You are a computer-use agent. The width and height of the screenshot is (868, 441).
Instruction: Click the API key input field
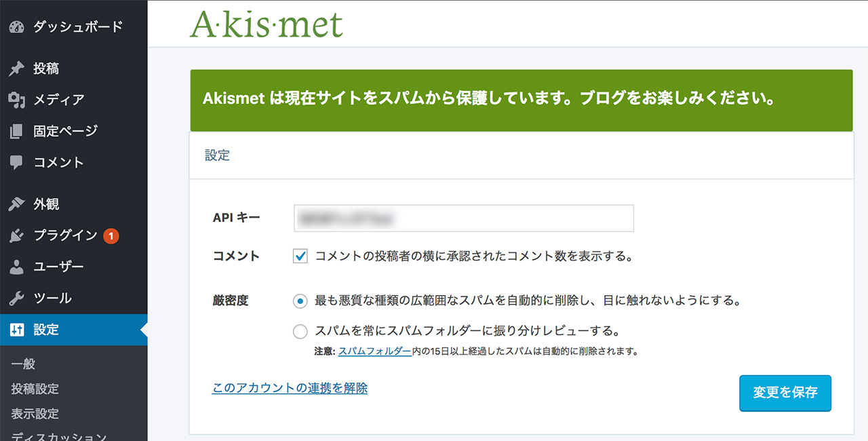464,218
